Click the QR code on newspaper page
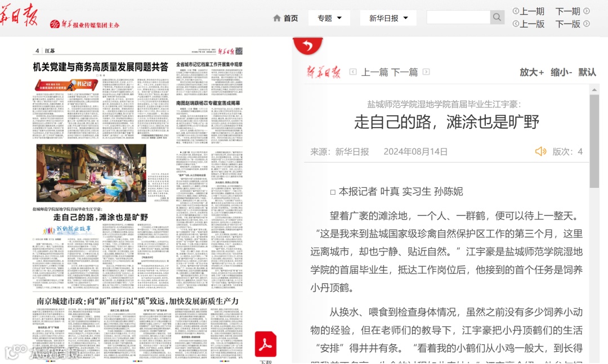Viewport: 608px width, 364px height. click(239, 51)
